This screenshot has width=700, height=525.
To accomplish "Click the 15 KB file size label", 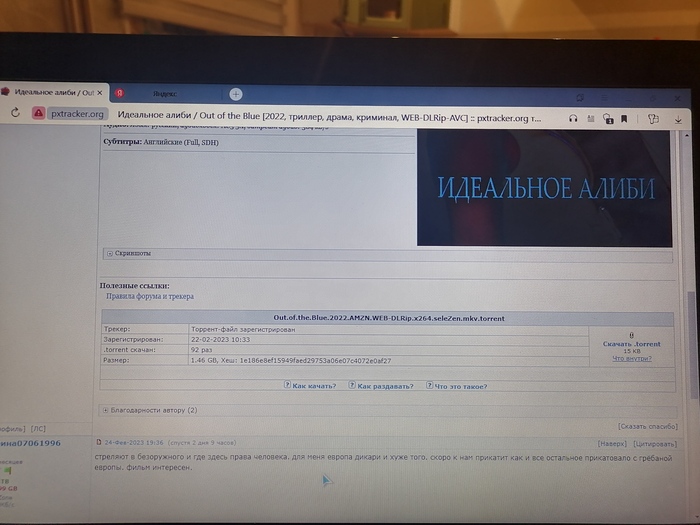I will pos(632,351).
